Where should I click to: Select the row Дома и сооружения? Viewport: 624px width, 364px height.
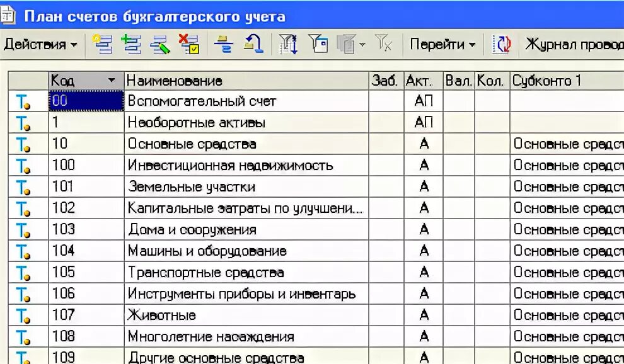point(316,229)
